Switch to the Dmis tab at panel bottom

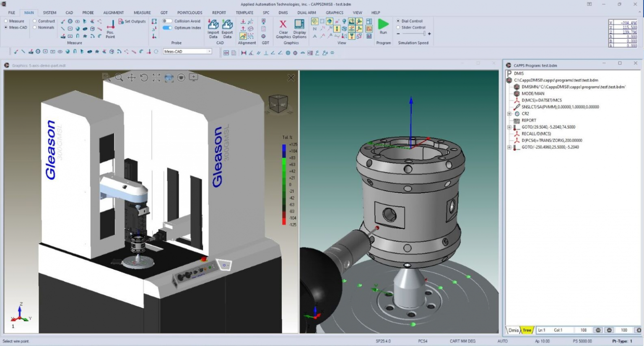[x=513, y=330]
